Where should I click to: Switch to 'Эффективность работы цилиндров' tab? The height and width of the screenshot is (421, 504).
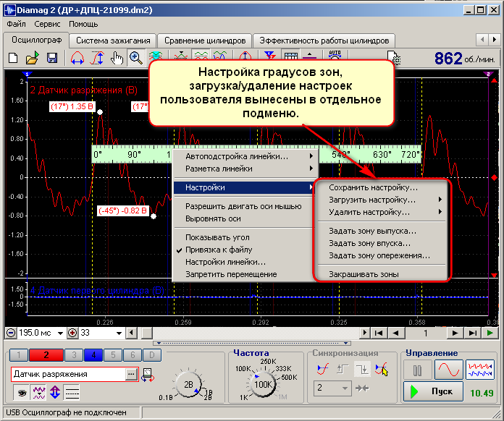324,41
